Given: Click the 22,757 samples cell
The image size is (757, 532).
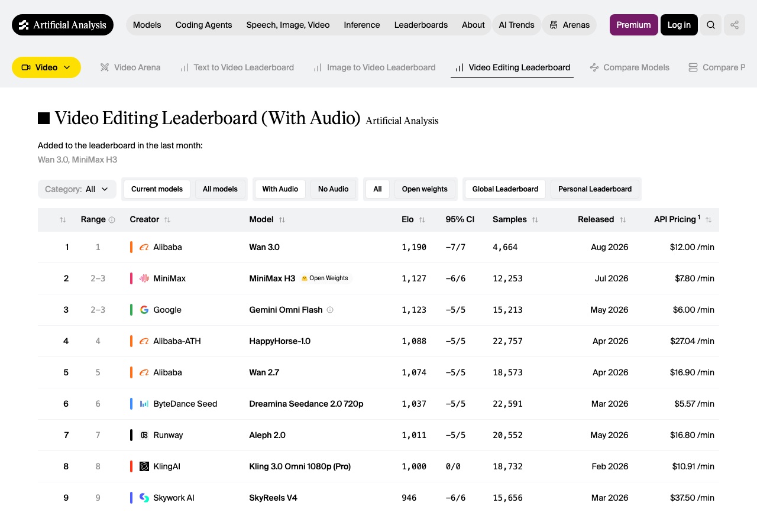Looking at the screenshot, I should [x=507, y=341].
